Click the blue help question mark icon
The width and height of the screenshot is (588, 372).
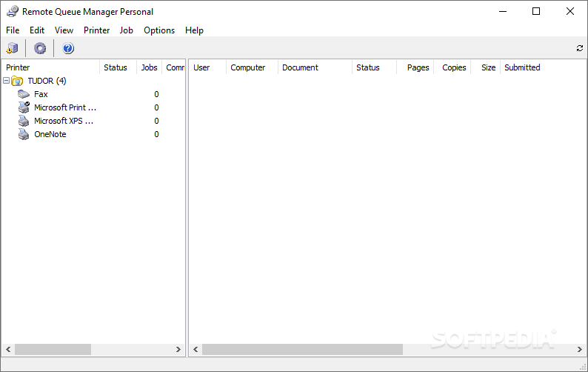coord(68,48)
